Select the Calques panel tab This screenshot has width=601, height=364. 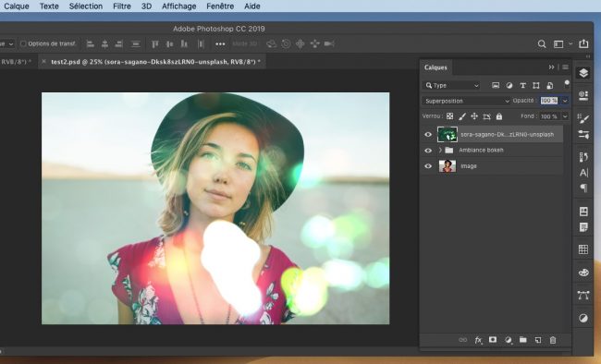(435, 67)
